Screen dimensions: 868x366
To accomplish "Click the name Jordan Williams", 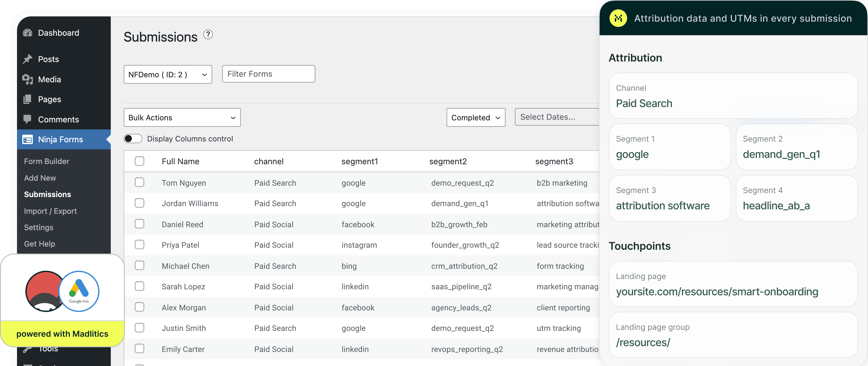I will coord(190,203).
